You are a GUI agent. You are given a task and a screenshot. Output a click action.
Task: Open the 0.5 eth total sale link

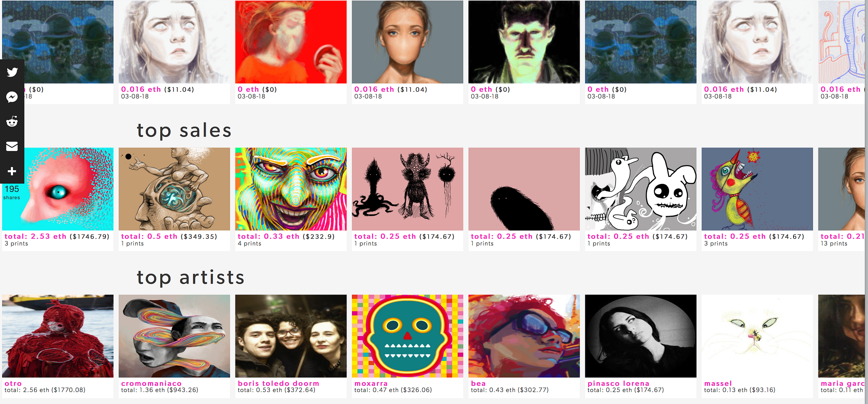click(x=149, y=236)
